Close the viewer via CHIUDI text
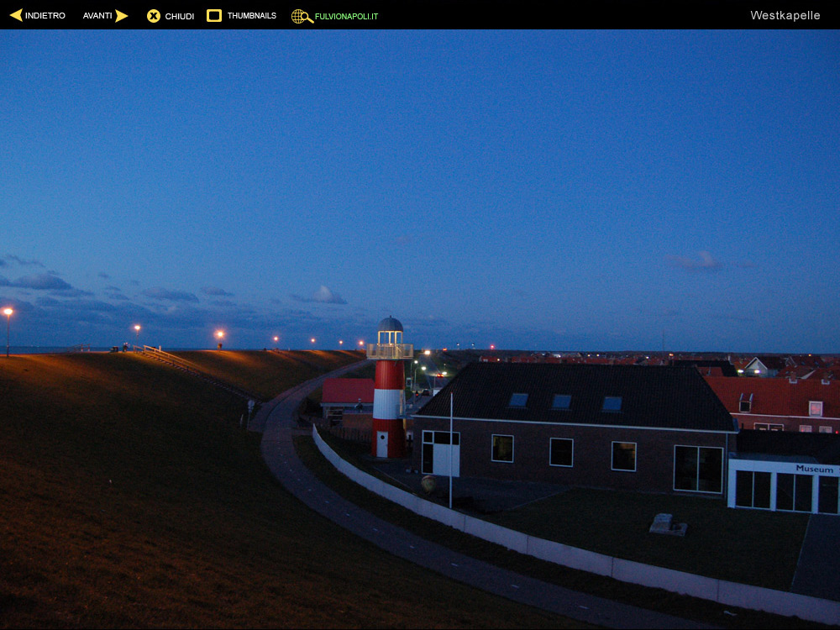This screenshot has width=840, height=630. tap(180, 17)
